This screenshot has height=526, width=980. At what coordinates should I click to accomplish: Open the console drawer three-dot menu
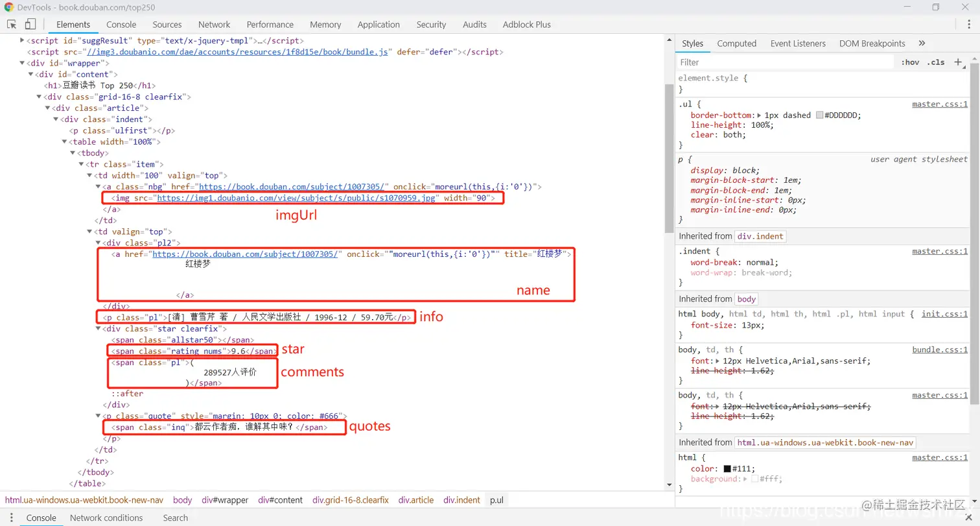coord(11,518)
